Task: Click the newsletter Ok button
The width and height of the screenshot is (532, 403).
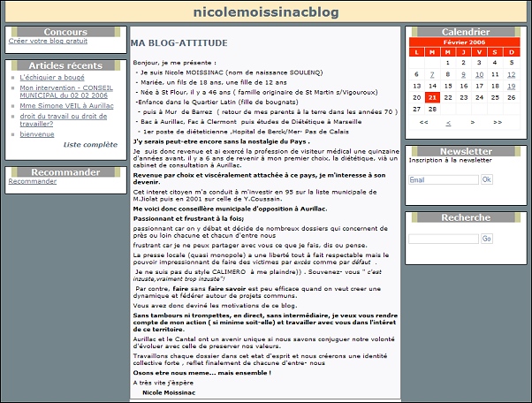Action: 486,179
